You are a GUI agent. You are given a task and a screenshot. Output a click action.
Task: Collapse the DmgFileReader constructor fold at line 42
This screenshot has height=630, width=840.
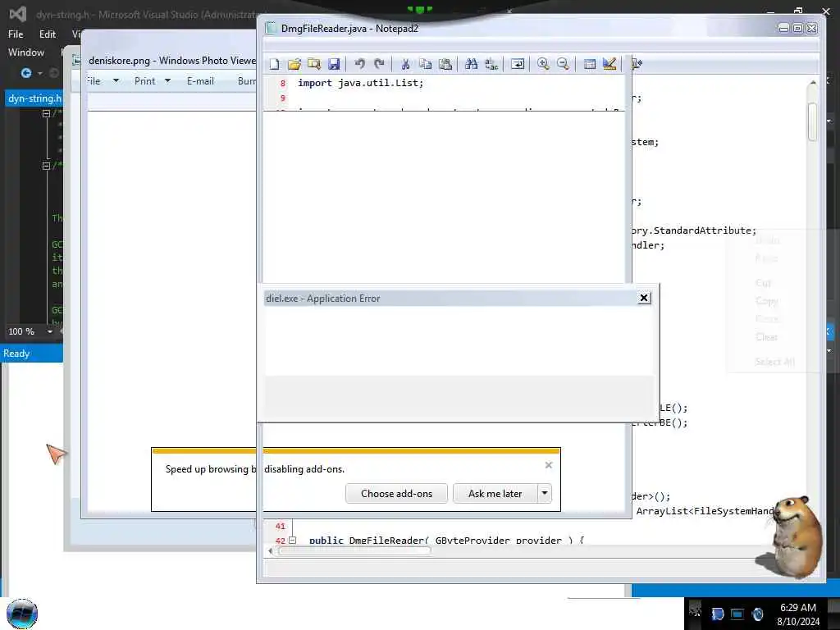293,541
